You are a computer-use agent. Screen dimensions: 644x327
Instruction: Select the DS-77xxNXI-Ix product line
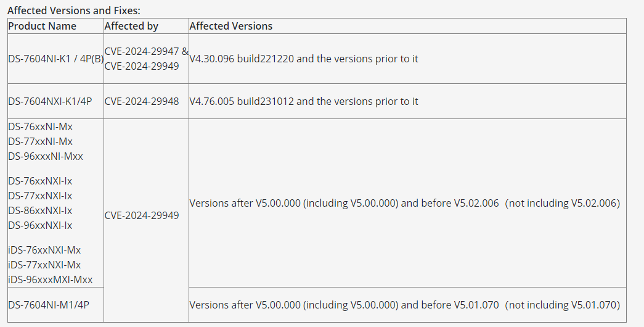click(x=40, y=196)
